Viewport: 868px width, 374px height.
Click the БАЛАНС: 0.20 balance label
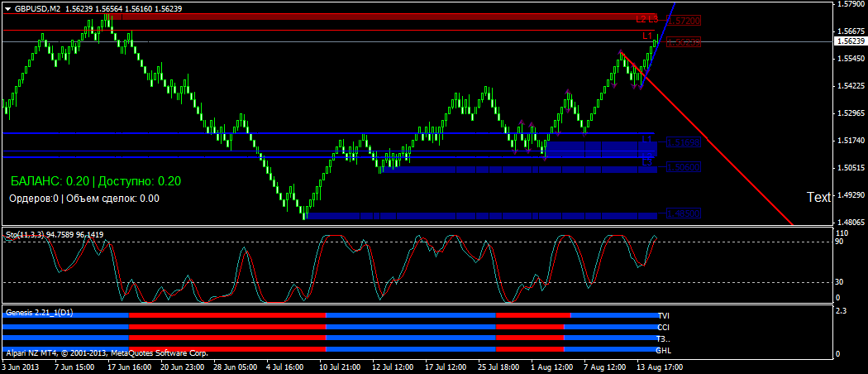[50, 180]
